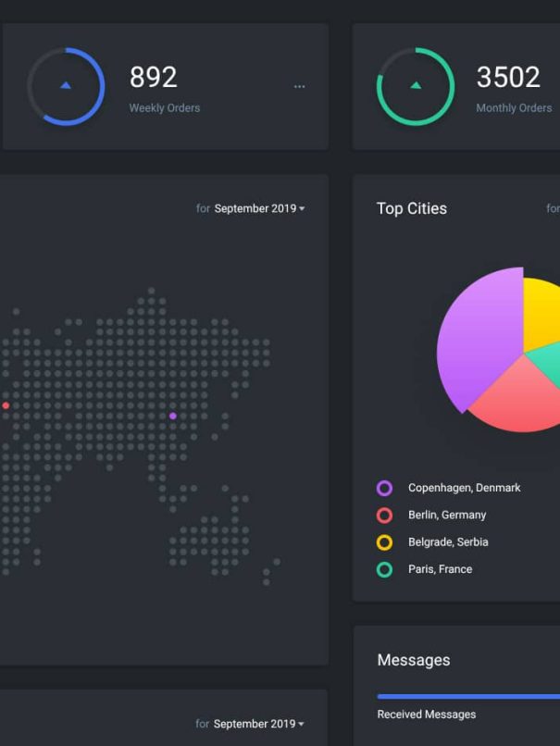This screenshot has height=746, width=560.
Task: Click the Weekly Orders label
Action: tap(165, 108)
